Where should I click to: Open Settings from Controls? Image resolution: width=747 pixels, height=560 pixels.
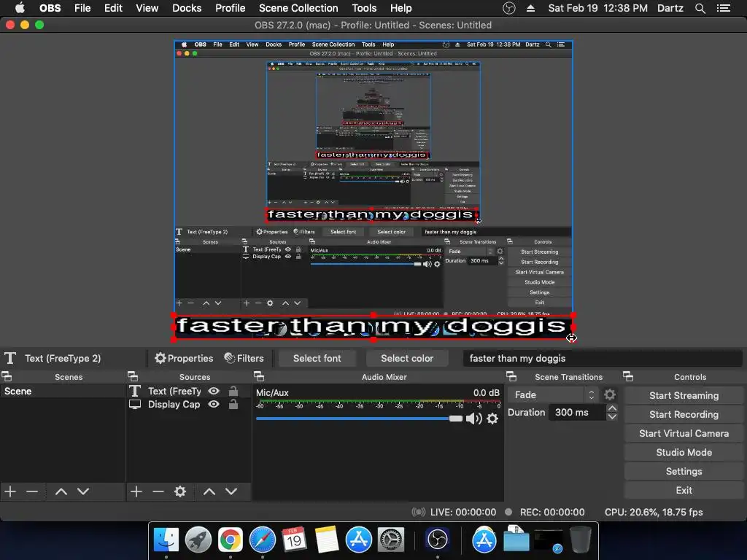tap(684, 472)
